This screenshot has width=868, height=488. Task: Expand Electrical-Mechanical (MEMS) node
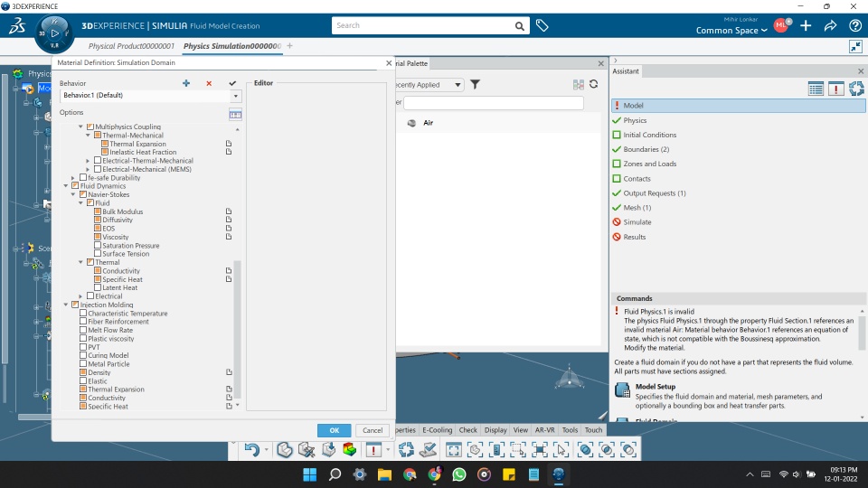click(88, 169)
